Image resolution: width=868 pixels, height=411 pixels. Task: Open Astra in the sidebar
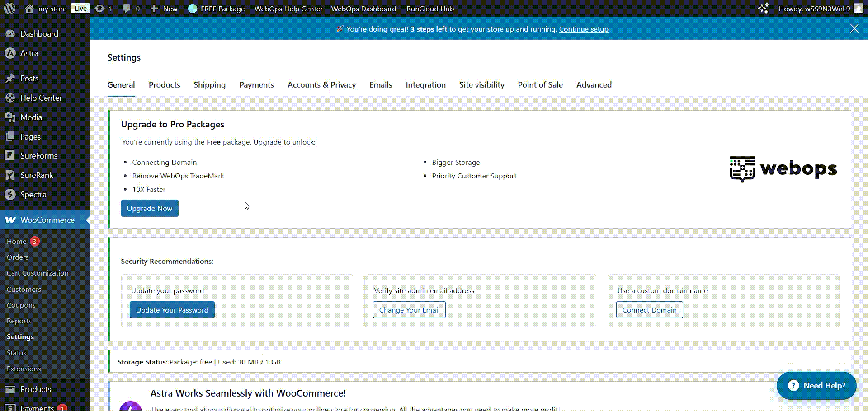pos(29,53)
